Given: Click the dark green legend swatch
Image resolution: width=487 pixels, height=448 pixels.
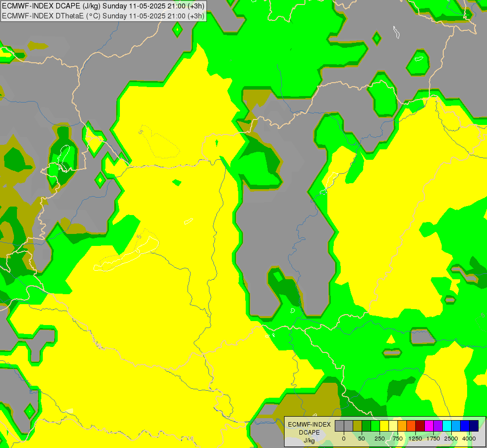Looking at the screenshot, I should coord(367,426).
